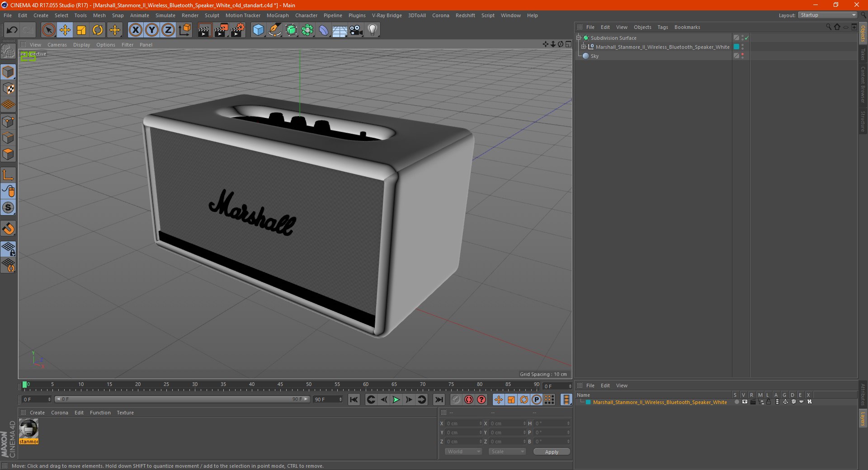
Task: Toggle Sky object visibility dots
Action: (742, 56)
